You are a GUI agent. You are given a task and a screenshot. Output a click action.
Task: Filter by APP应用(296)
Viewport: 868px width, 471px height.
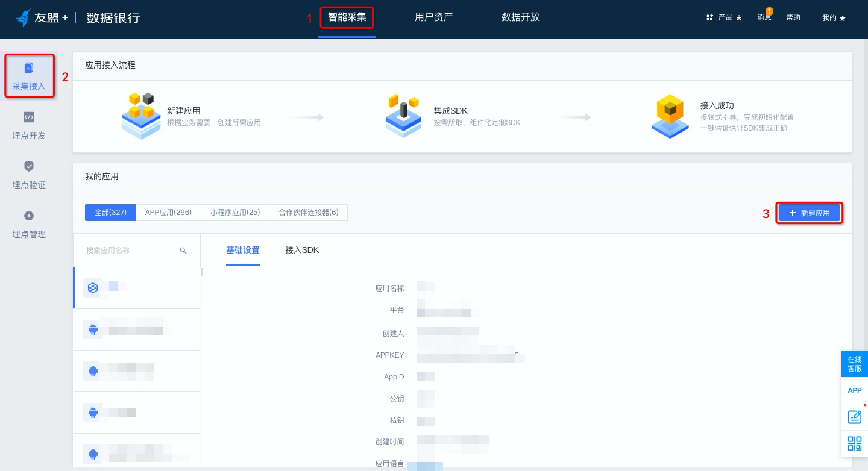[x=168, y=213]
